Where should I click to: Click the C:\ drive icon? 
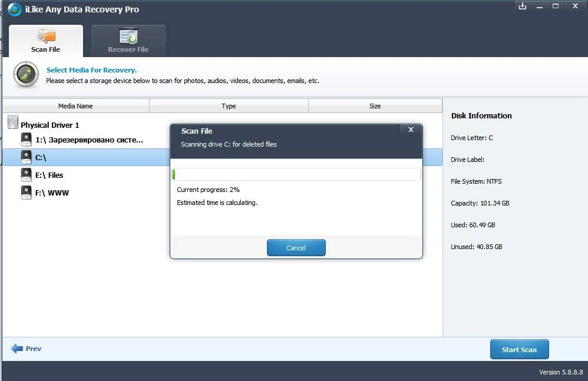(27, 157)
